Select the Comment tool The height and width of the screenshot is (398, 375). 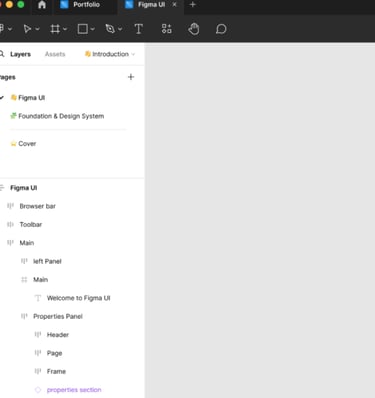221,29
